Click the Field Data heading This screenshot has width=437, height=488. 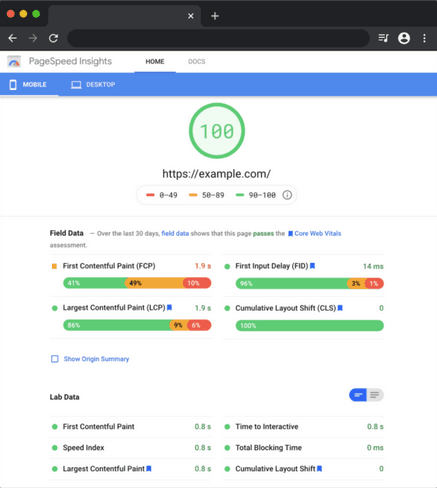tap(67, 233)
